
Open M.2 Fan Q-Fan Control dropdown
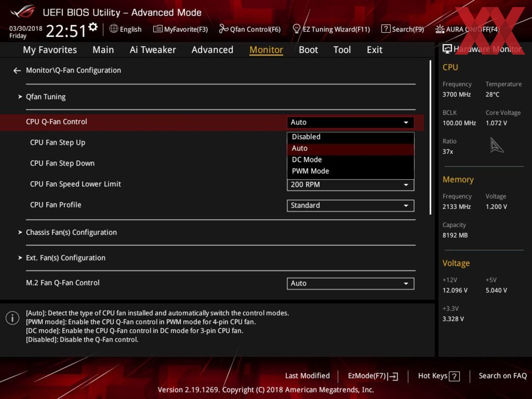coord(350,283)
